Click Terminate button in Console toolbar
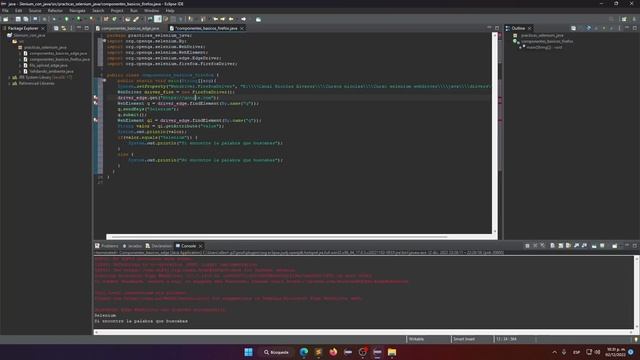The height and width of the screenshot is (360, 640). point(527,246)
